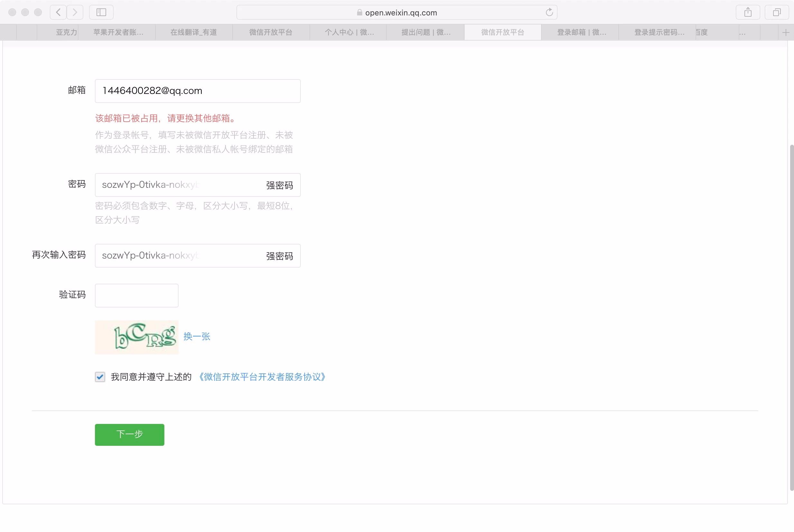Viewport: 794px width, 532px height.
Task: Open the 提出问题 tab
Action: coord(426,32)
